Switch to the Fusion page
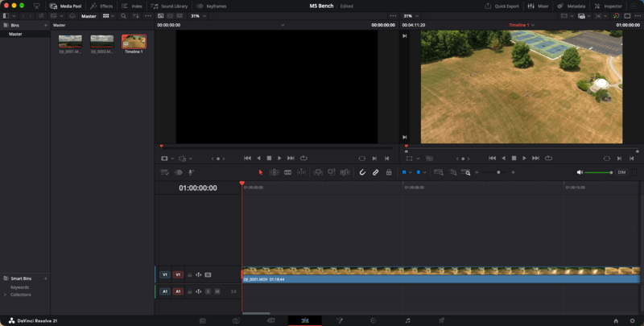The image size is (644, 326). pos(339,320)
